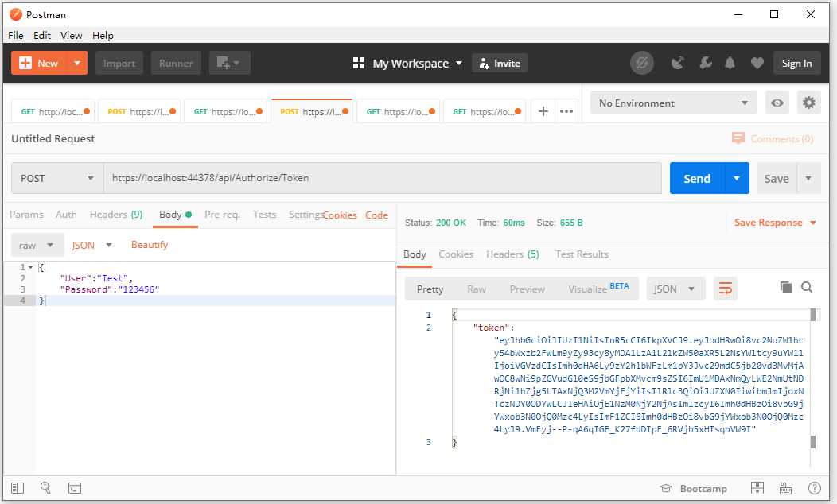Image resolution: width=837 pixels, height=504 pixels.
Task: Open the Code link
Action: click(376, 215)
